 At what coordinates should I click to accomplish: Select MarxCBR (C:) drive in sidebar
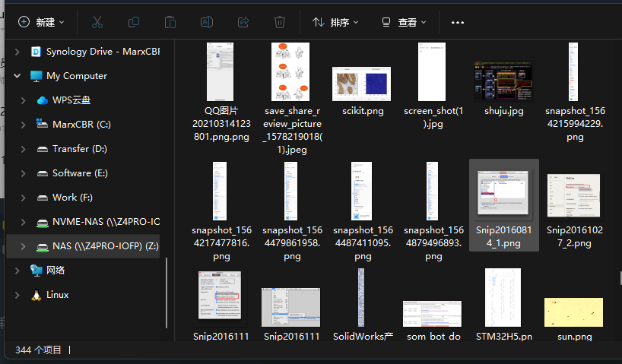[81, 125]
